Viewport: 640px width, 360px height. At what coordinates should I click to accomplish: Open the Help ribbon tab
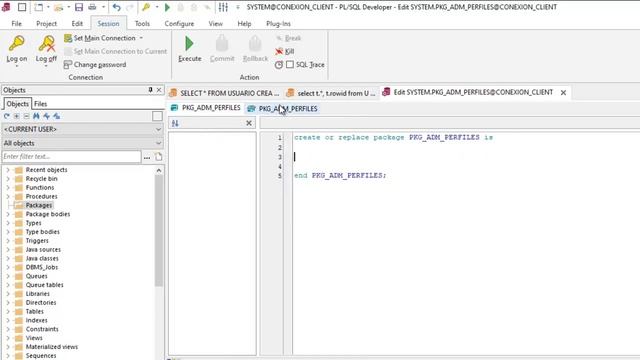pyautogui.click(x=244, y=24)
